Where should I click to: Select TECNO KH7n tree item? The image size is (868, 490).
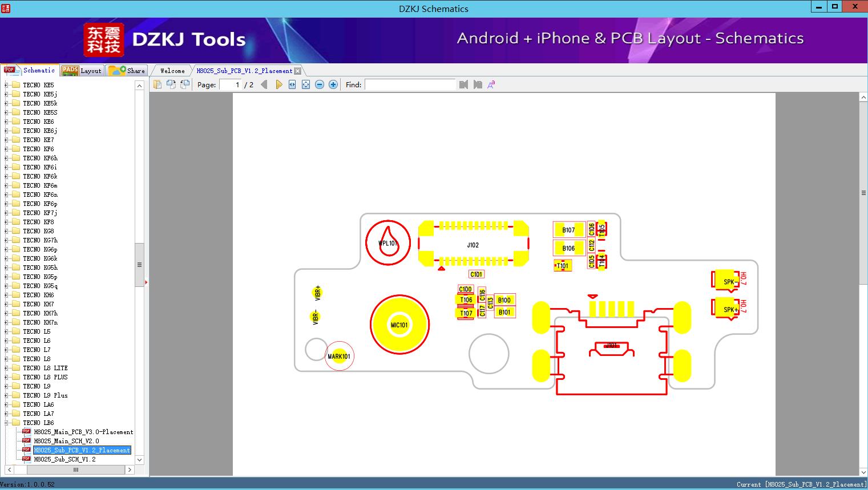[40, 322]
